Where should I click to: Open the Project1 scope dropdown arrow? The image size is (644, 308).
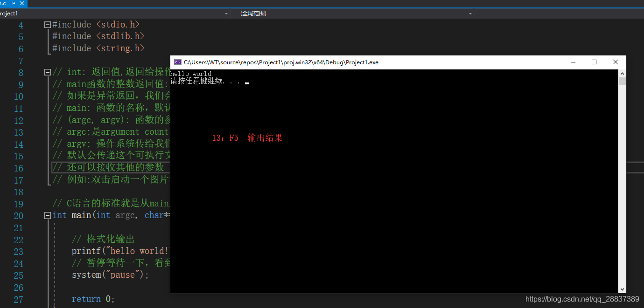[x=226, y=14]
